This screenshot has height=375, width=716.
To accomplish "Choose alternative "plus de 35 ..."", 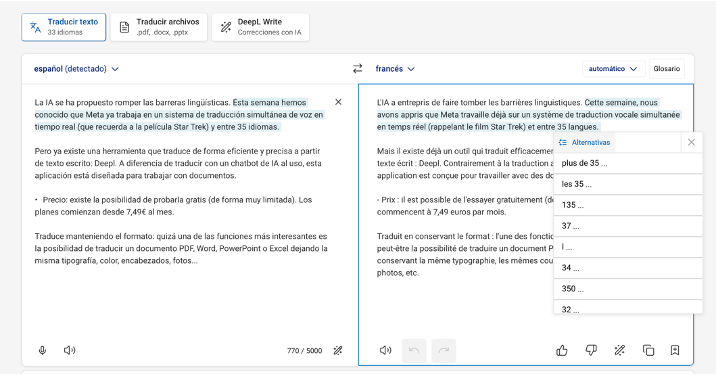I will point(628,163).
